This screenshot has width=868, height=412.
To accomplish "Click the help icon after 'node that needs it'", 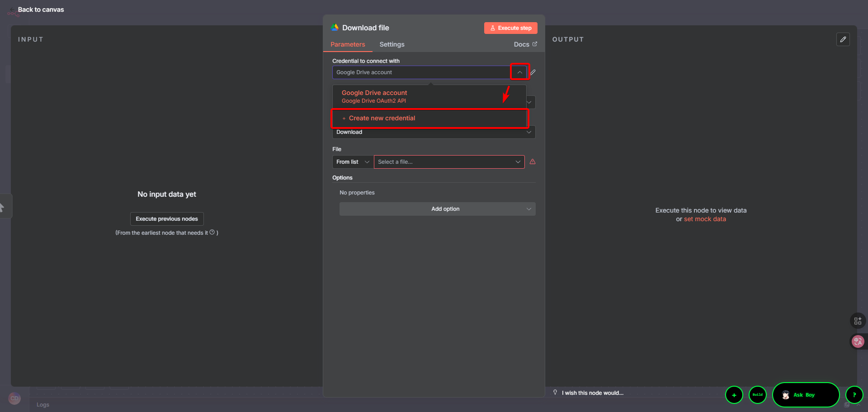I will (212, 232).
